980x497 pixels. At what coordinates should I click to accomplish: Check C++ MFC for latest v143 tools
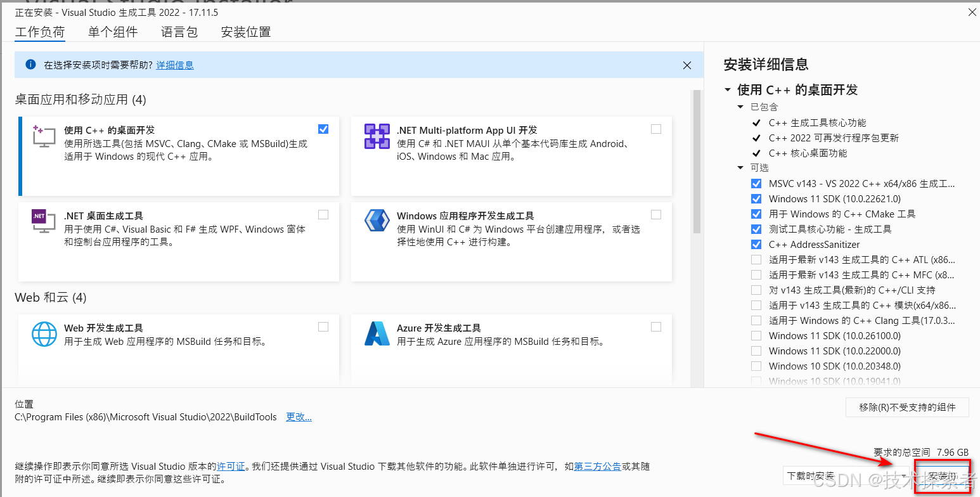coord(756,274)
